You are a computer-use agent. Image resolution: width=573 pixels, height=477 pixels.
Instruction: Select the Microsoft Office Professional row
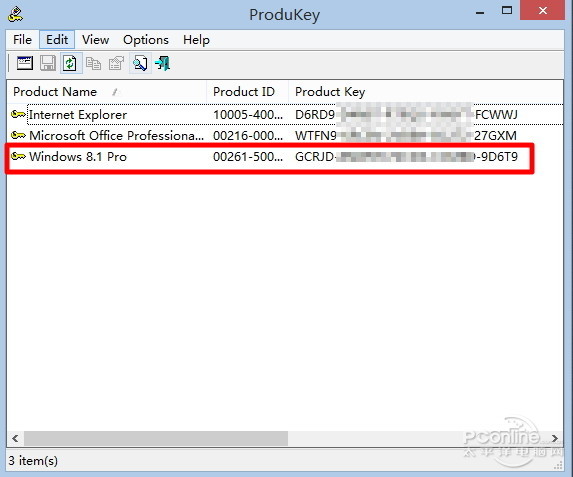coord(285,136)
